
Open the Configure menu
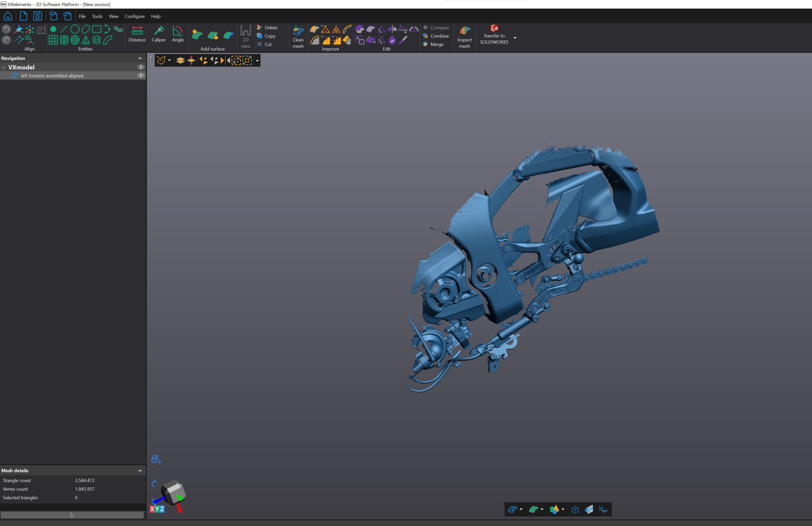tap(134, 16)
